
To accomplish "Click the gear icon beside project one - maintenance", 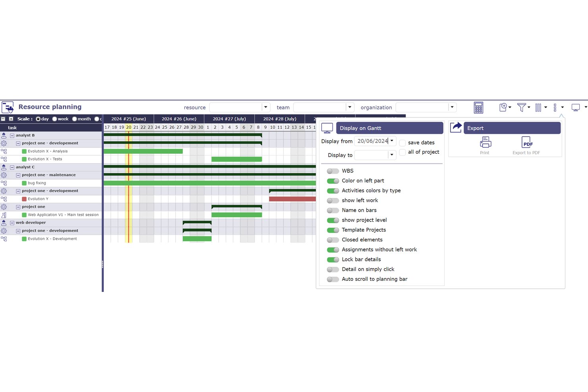I will point(4,175).
